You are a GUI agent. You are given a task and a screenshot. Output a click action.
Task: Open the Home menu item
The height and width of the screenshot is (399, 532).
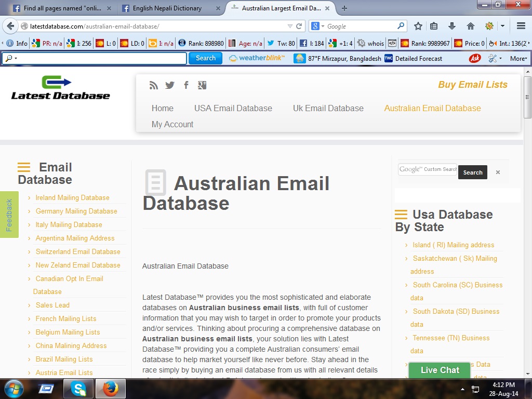pos(163,108)
